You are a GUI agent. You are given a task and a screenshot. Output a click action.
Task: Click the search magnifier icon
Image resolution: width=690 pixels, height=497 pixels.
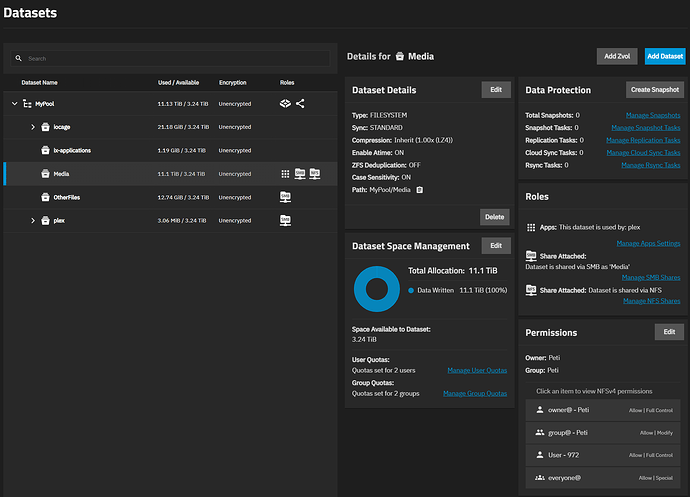18,58
